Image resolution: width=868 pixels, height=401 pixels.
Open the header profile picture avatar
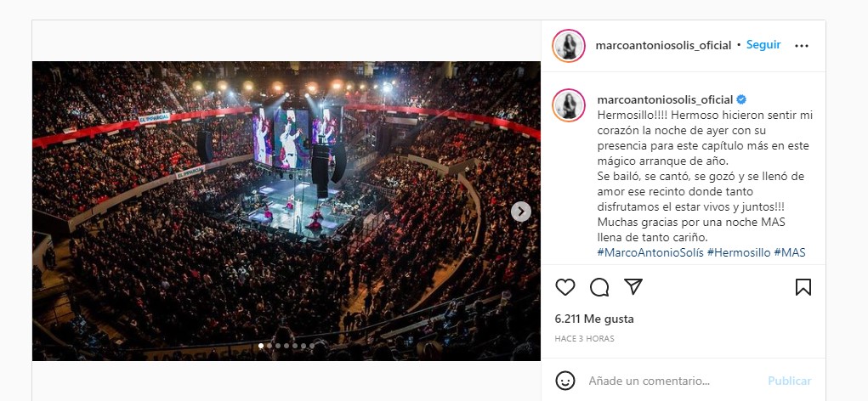[569, 45]
